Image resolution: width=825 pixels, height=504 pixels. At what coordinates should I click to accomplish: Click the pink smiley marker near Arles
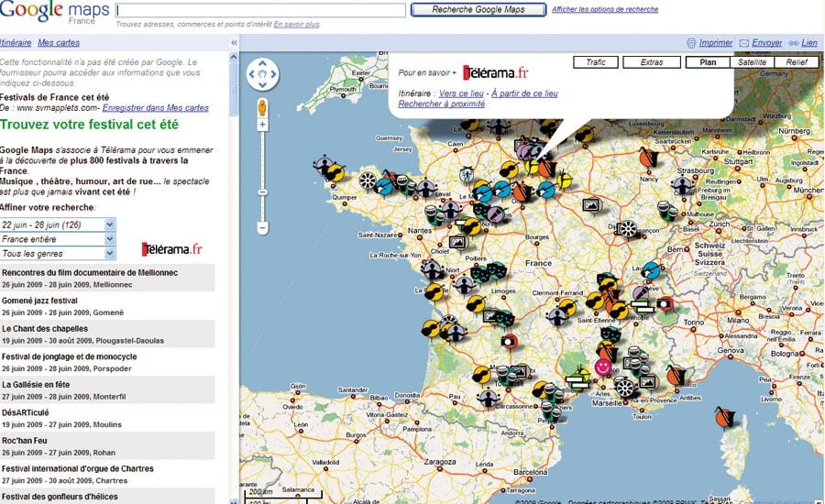(602, 367)
